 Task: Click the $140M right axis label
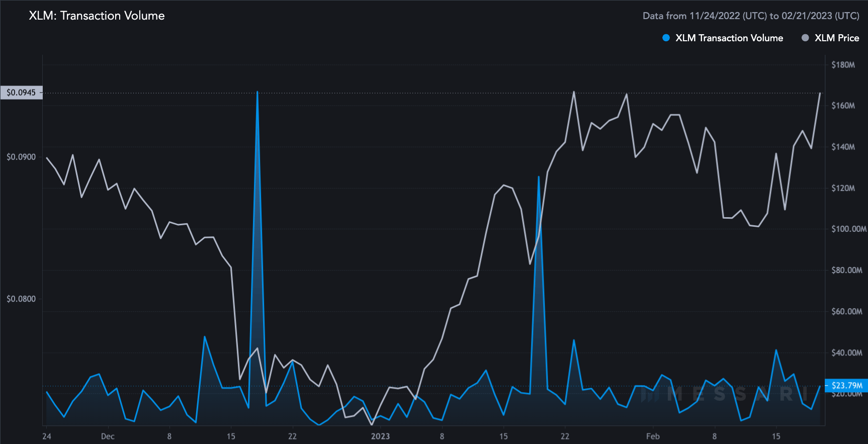[843, 147]
